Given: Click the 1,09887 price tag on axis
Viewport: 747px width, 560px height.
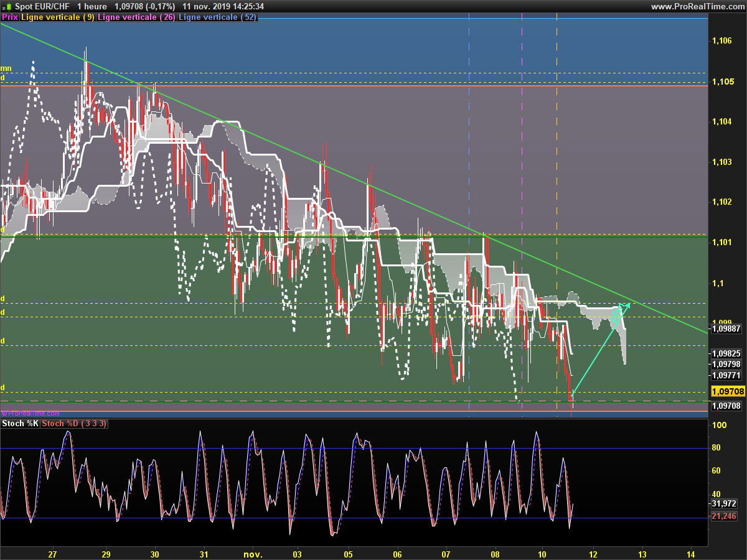Looking at the screenshot, I should 725,328.
